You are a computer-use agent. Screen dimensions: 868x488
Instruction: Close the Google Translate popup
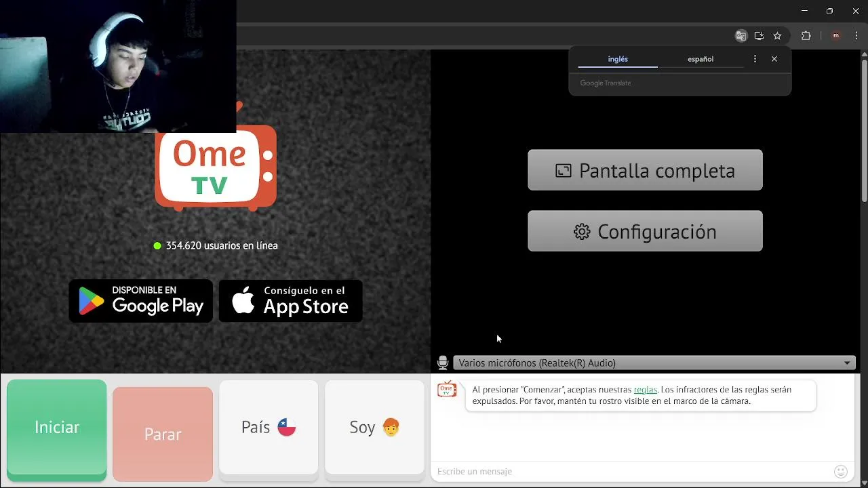pos(774,59)
